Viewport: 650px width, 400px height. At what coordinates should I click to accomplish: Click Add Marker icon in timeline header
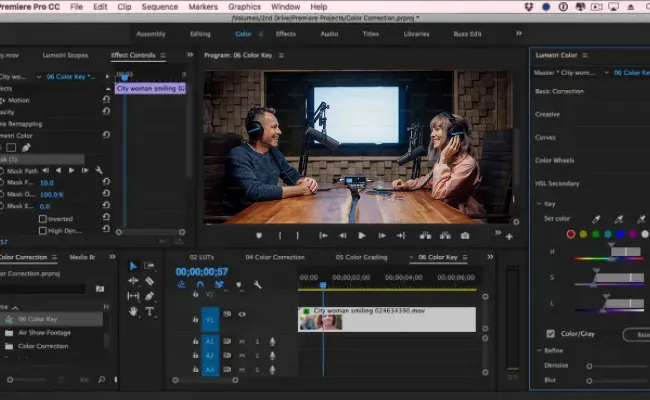click(238, 284)
